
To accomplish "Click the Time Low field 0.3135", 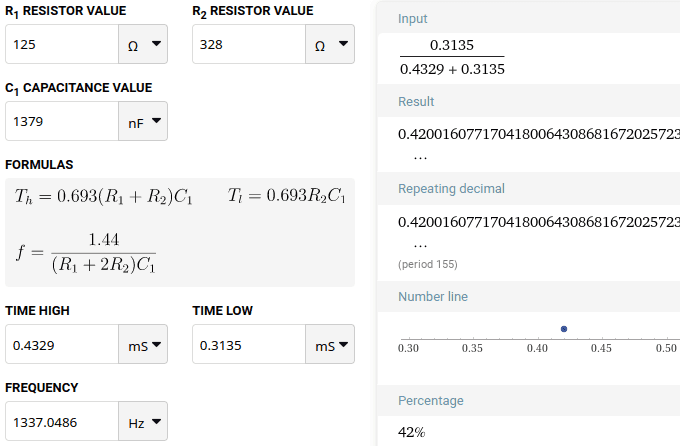I will pos(249,344).
